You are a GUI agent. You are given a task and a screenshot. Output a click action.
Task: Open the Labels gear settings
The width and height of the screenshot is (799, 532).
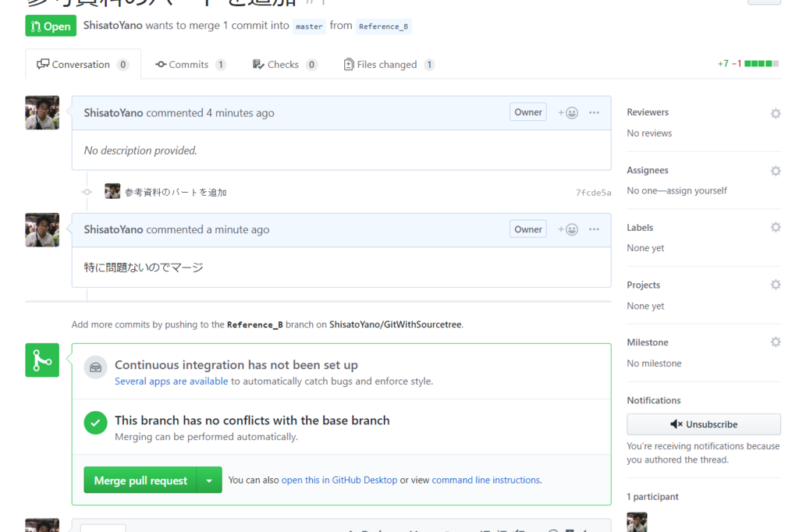pyautogui.click(x=775, y=227)
